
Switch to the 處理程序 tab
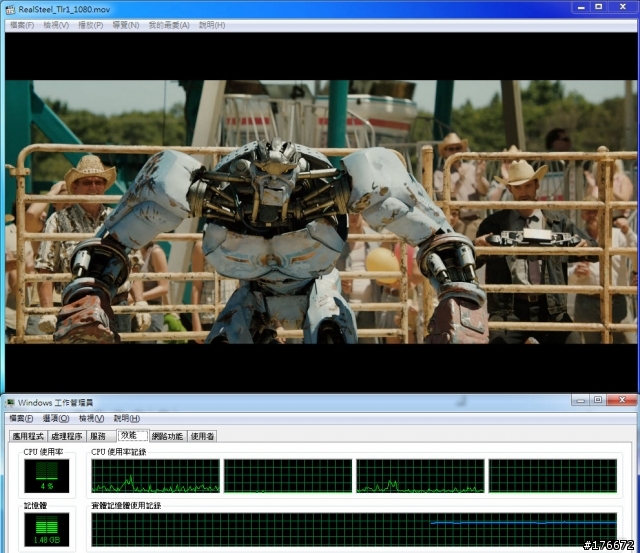67,436
